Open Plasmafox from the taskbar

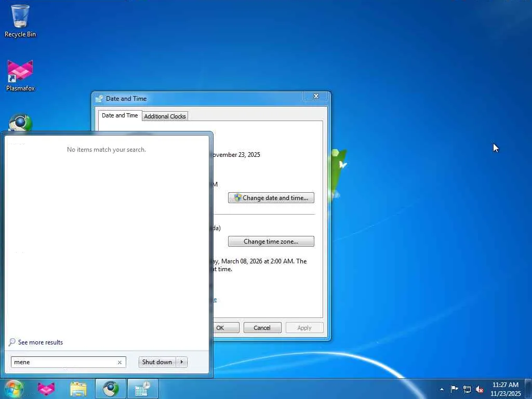pos(46,389)
